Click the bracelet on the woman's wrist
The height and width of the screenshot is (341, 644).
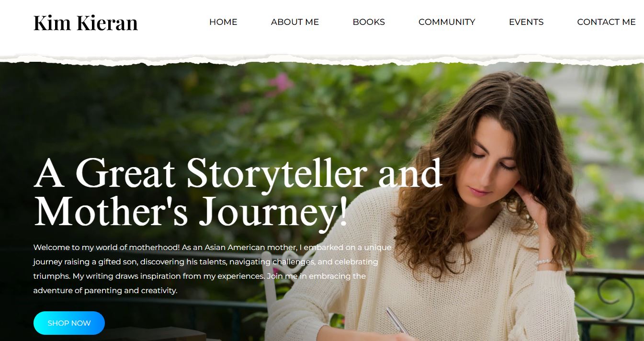pos(544,261)
